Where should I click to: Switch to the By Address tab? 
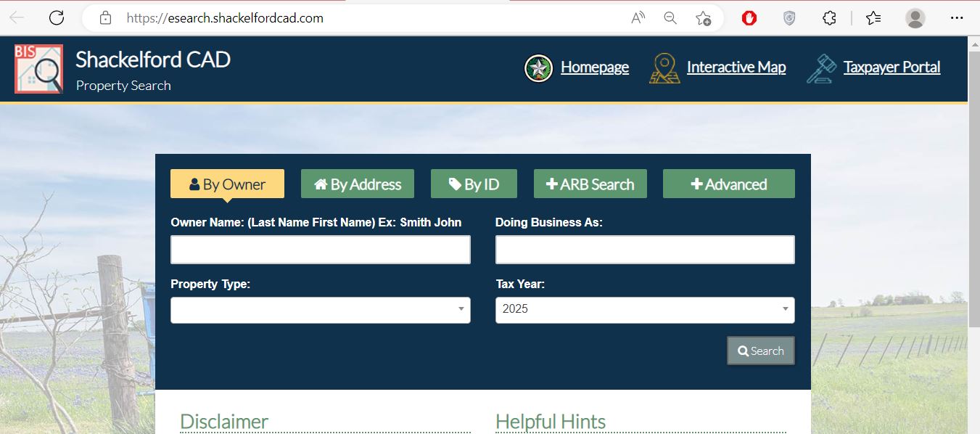[x=357, y=184]
